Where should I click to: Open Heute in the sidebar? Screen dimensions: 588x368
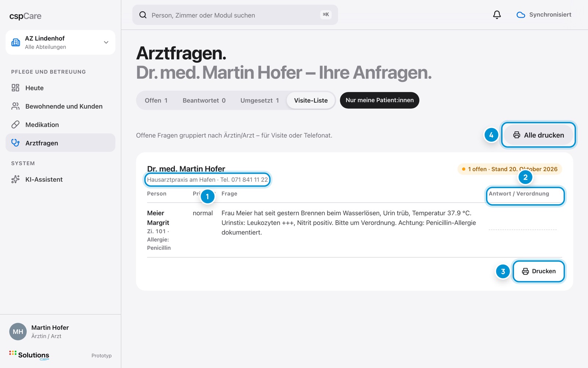[60, 88]
